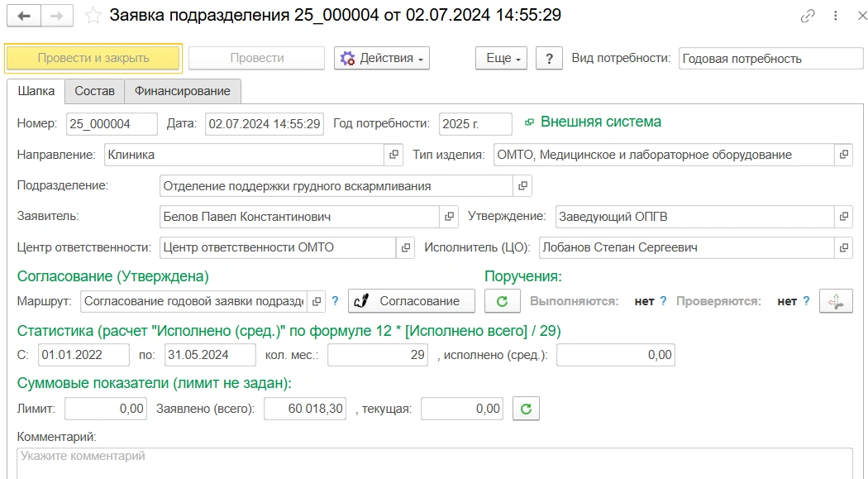Click the Комментарий text area
The image size is (868, 479).
click(x=435, y=463)
